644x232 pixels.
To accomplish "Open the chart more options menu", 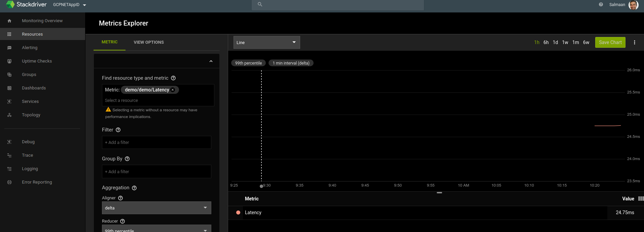I will coord(635,42).
